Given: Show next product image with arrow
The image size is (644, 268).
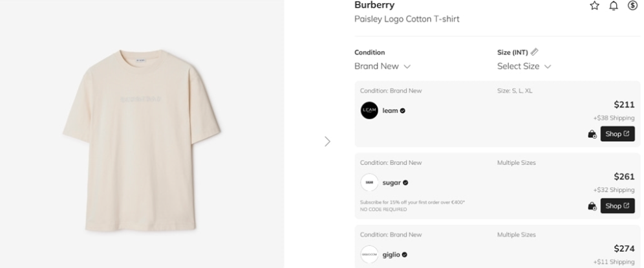Looking at the screenshot, I should [x=327, y=141].
